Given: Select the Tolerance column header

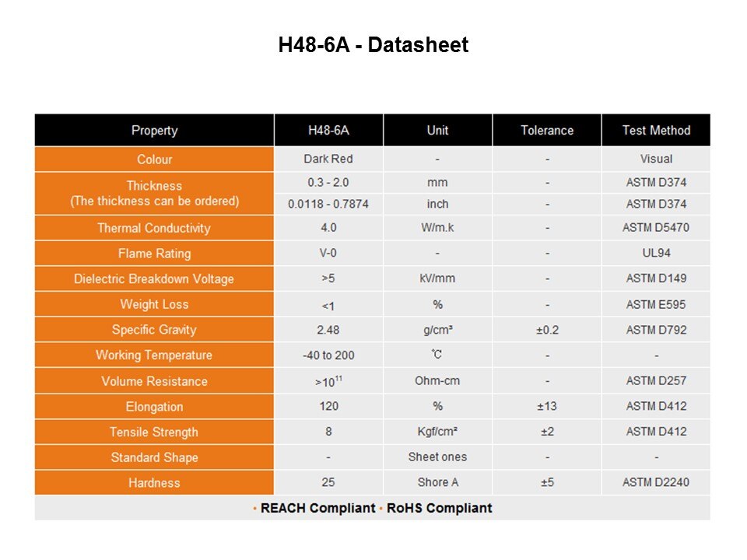Looking at the screenshot, I should (x=547, y=131).
